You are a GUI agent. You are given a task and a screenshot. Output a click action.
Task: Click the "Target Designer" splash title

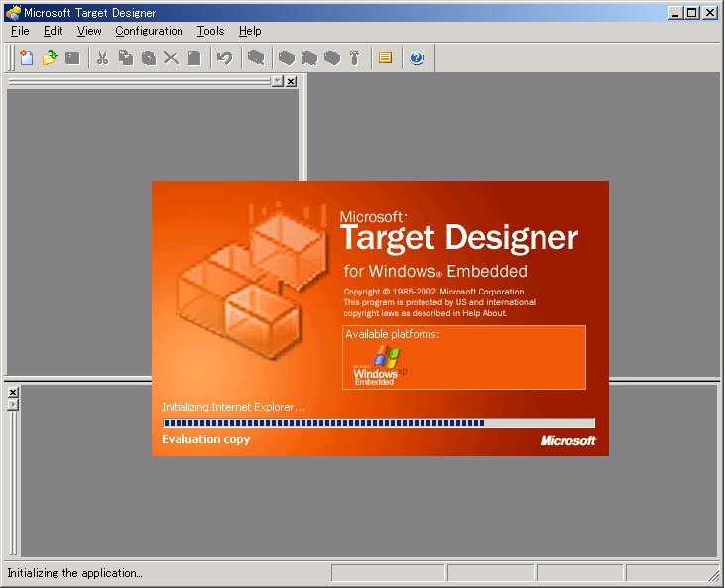point(458,239)
